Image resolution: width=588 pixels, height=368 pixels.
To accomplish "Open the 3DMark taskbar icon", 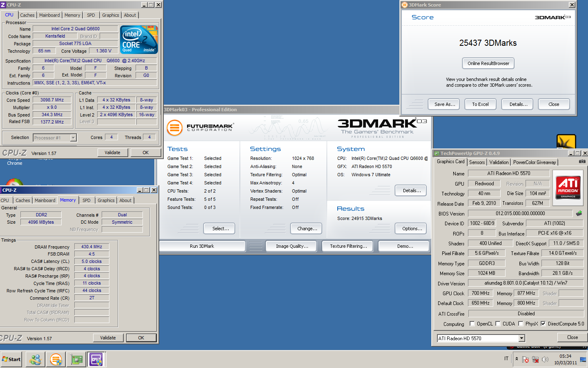I will [x=56, y=359].
